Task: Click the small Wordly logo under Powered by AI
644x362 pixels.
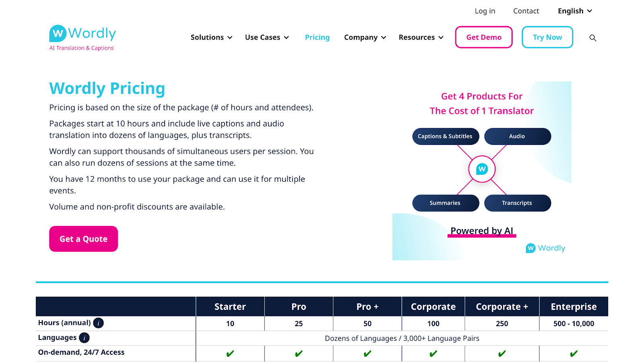Action: 545,248
